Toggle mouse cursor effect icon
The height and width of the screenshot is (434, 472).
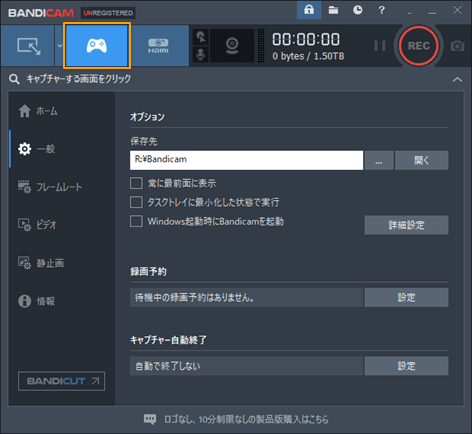click(201, 37)
